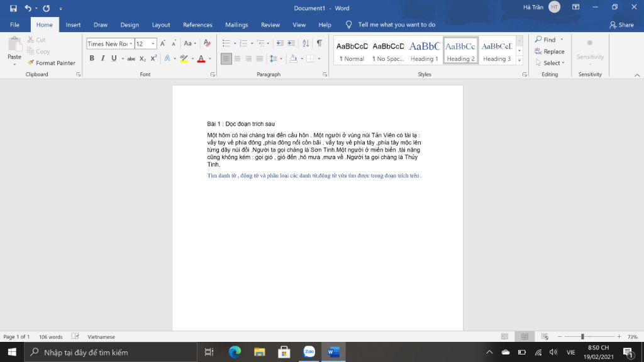This screenshot has width=644, height=362.
Task: Click the Share button
Action: [621, 25]
